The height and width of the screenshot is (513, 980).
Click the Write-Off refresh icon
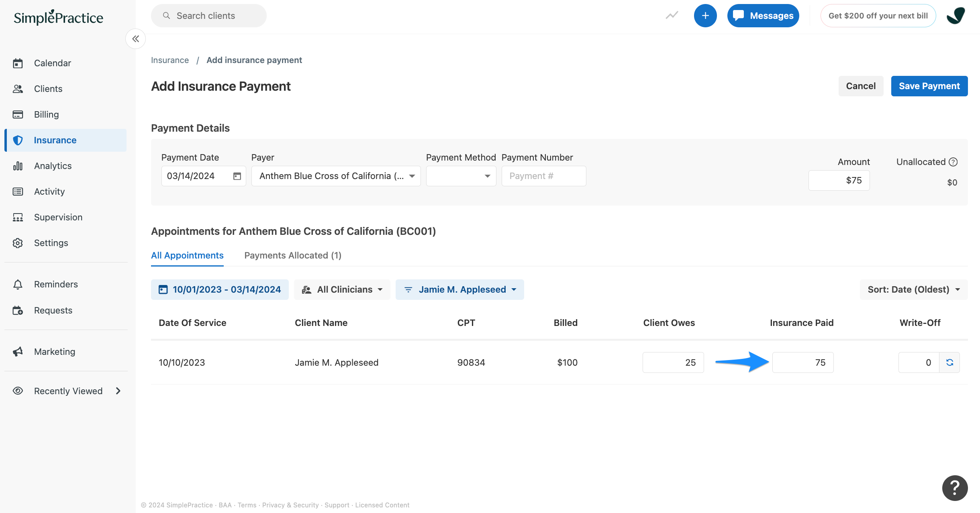950,362
